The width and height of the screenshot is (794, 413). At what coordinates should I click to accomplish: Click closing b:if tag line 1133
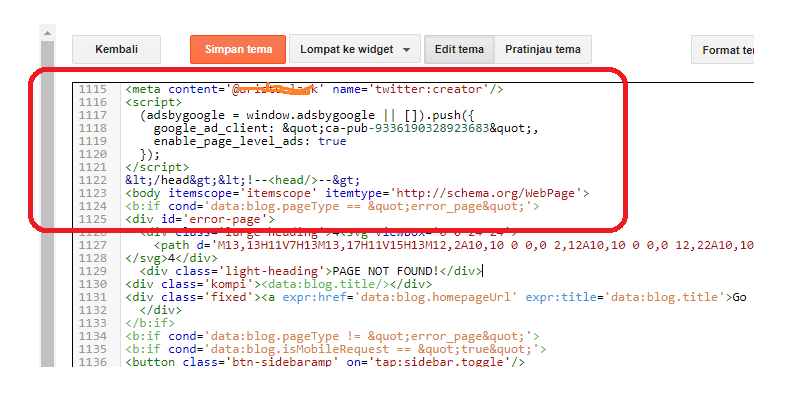click(150, 323)
